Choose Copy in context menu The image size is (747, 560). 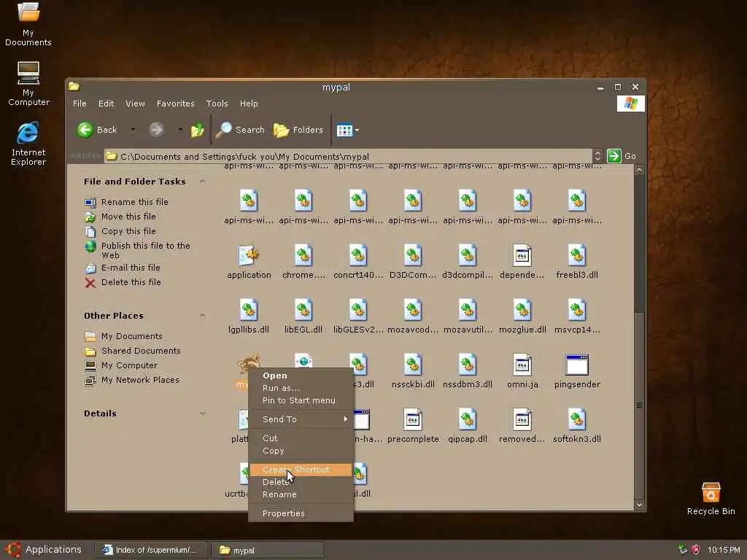(301, 451)
